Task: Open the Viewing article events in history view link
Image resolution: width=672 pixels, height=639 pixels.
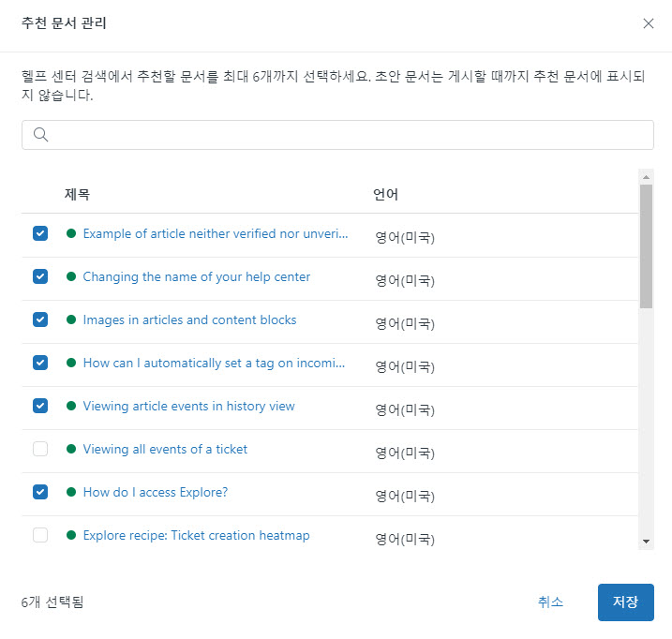Action: (x=189, y=406)
